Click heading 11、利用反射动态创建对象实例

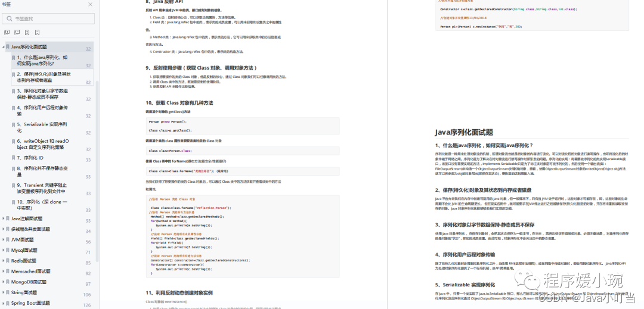[x=179, y=293]
